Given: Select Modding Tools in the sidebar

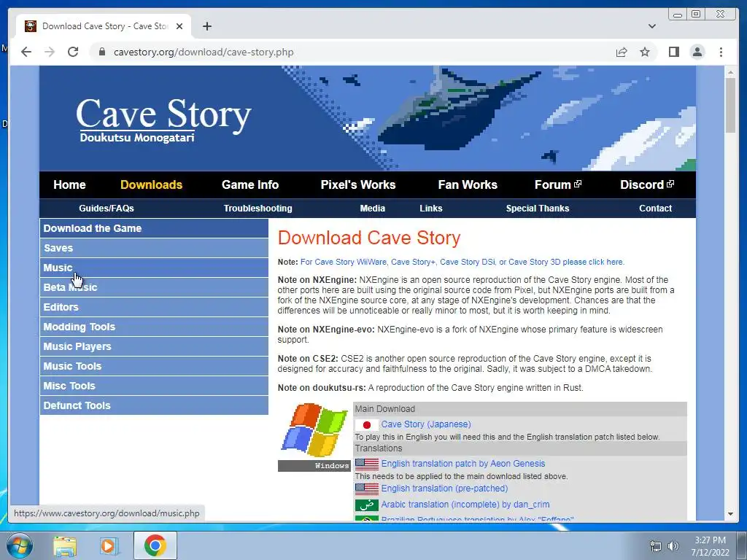Looking at the screenshot, I should 154,327.
